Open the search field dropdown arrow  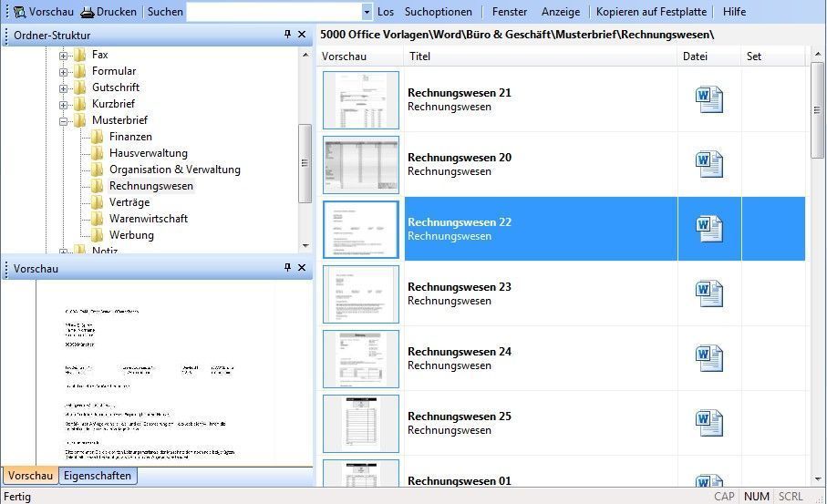click(367, 12)
